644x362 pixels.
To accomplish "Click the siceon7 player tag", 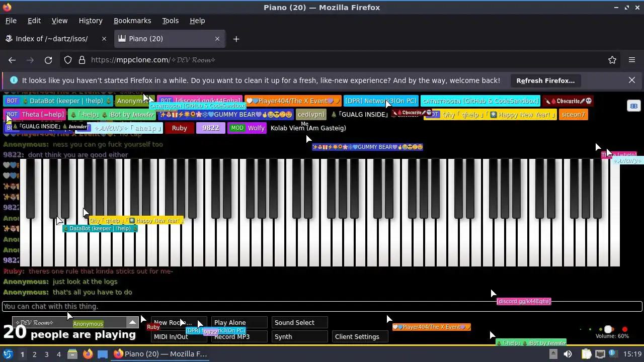I will tap(573, 115).
